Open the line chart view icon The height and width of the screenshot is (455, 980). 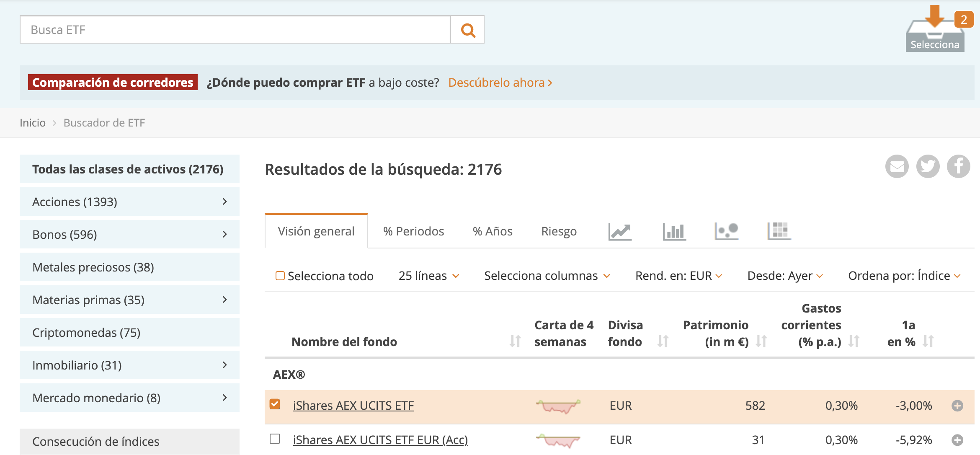point(620,231)
